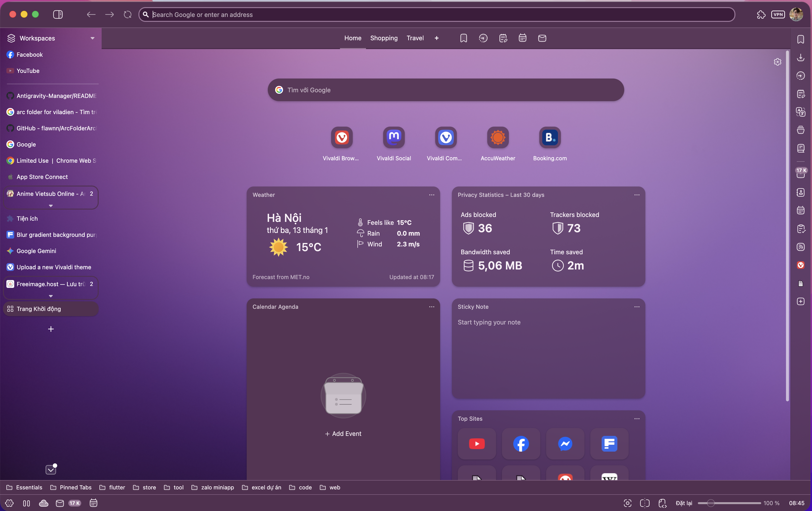Expand the Anime Vietsub tab stack

coord(51,206)
